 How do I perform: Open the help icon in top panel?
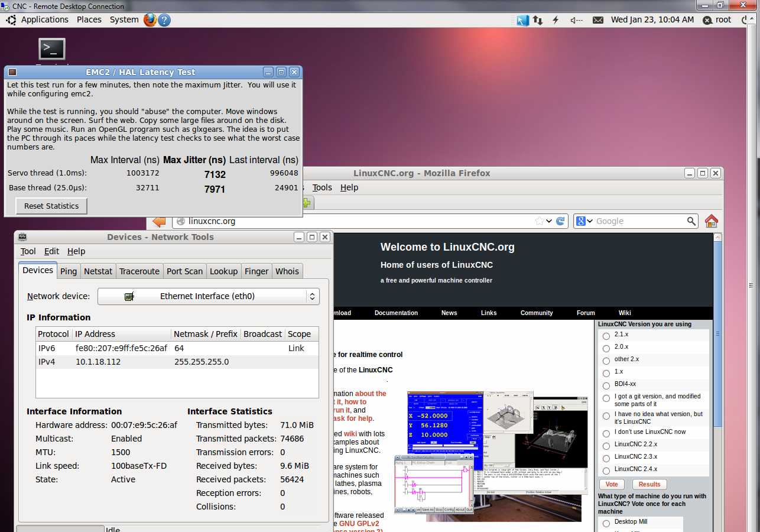click(x=164, y=20)
